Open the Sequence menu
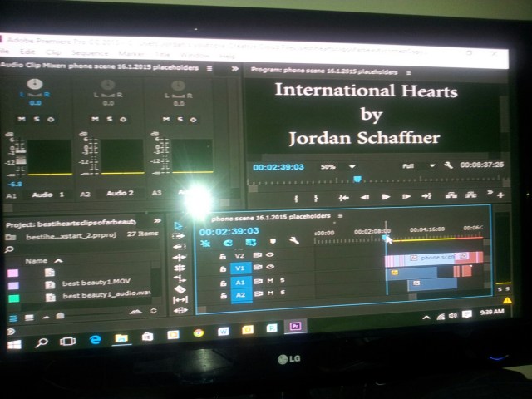This screenshot has height=399, width=532. [x=85, y=53]
